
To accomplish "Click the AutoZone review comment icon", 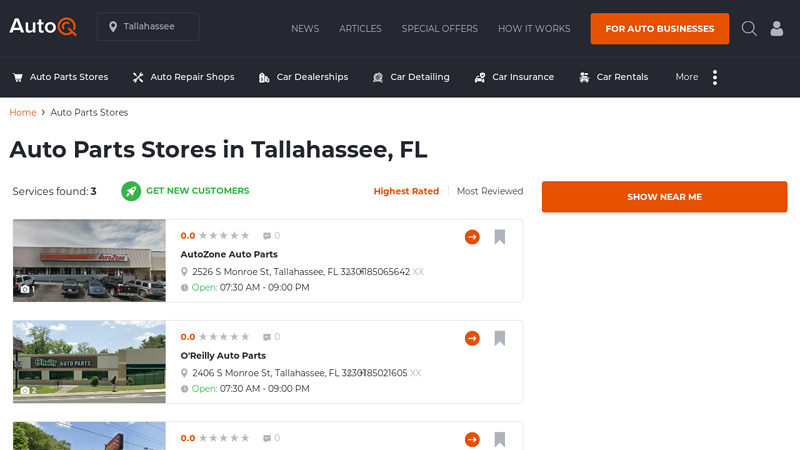I will tap(266, 236).
